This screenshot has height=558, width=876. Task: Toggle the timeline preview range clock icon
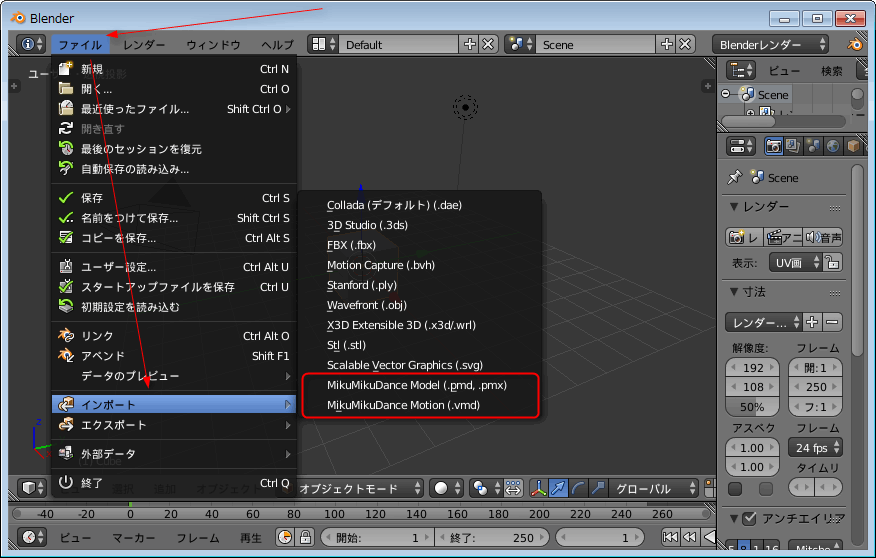[285, 537]
